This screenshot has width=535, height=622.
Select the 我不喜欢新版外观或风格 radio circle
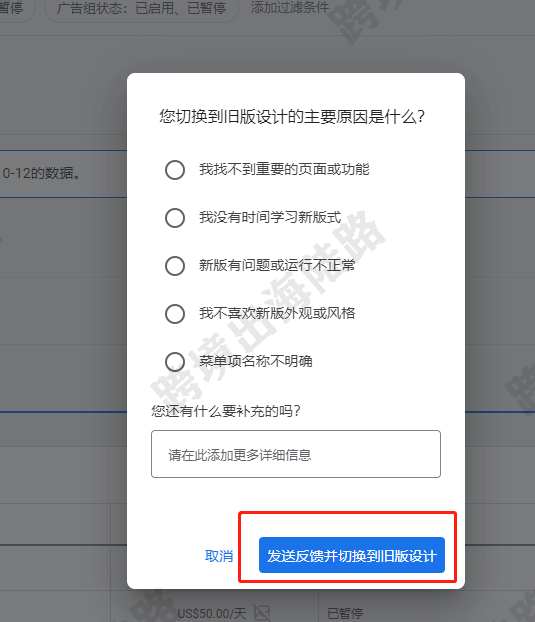click(175, 314)
